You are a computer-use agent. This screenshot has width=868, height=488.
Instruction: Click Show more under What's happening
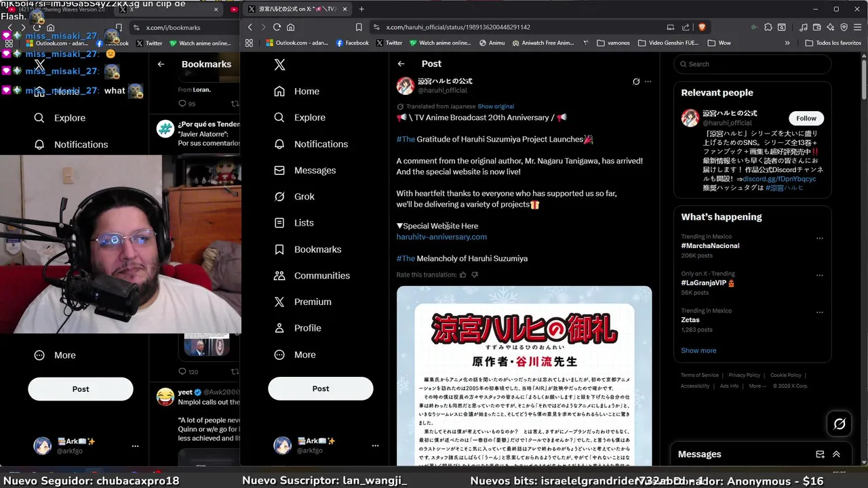tap(698, 350)
